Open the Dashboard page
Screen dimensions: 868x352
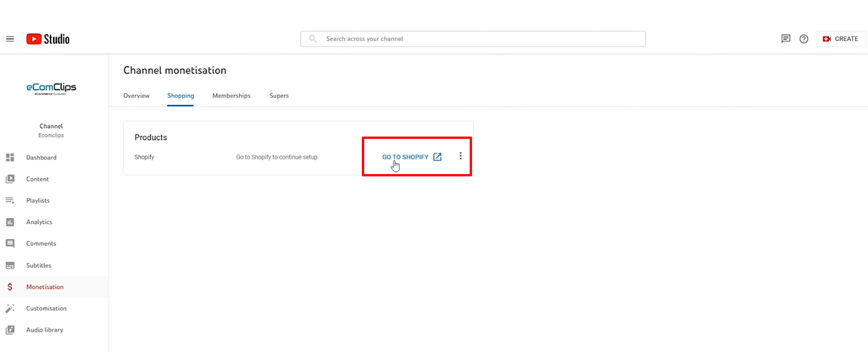point(41,157)
